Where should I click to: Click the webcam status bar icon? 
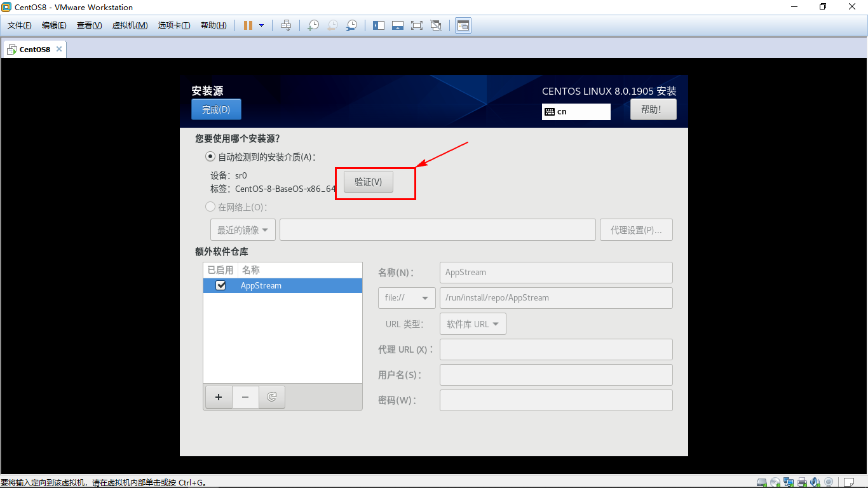pyautogui.click(x=829, y=482)
